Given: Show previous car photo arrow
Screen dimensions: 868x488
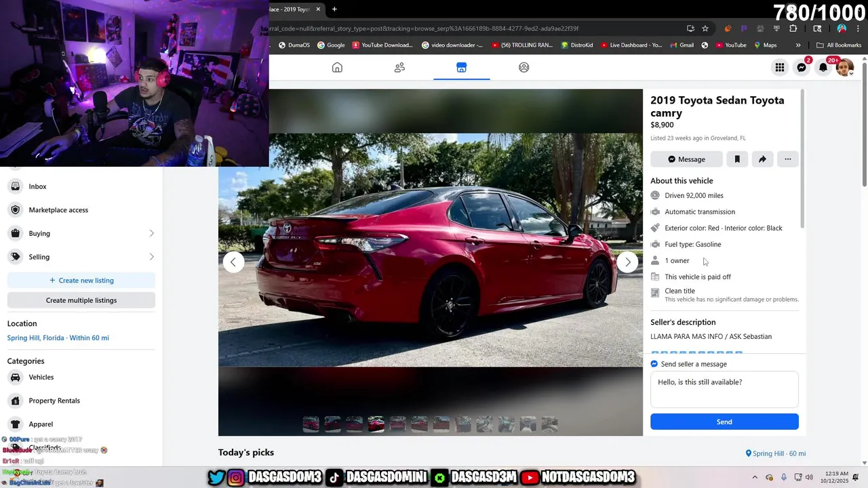Looking at the screenshot, I should coord(233,262).
